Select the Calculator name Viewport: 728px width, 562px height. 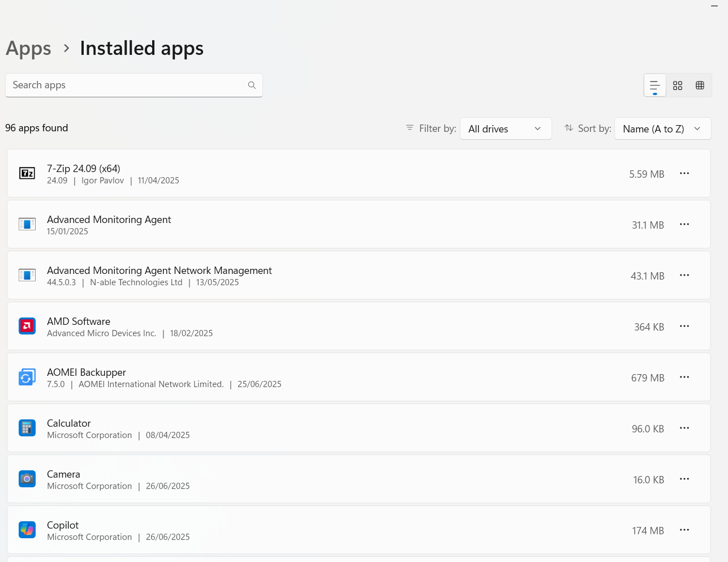69,423
